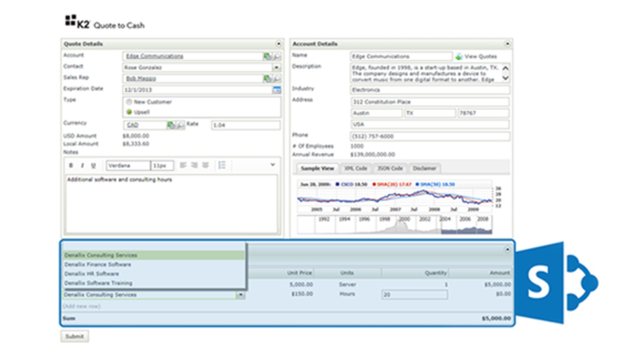Viewport: 644px width, 362px height.
Task: Open the Expiration Date calendar picker
Action: [277, 90]
